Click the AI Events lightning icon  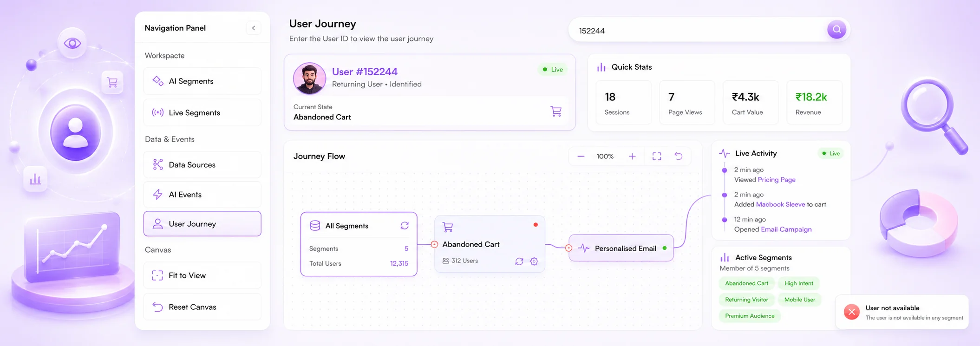click(x=158, y=194)
